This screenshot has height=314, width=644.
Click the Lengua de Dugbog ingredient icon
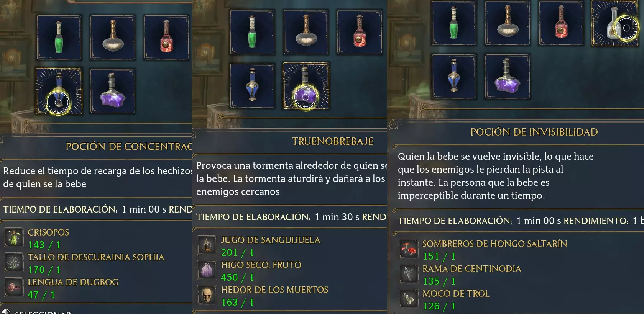(x=14, y=287)
